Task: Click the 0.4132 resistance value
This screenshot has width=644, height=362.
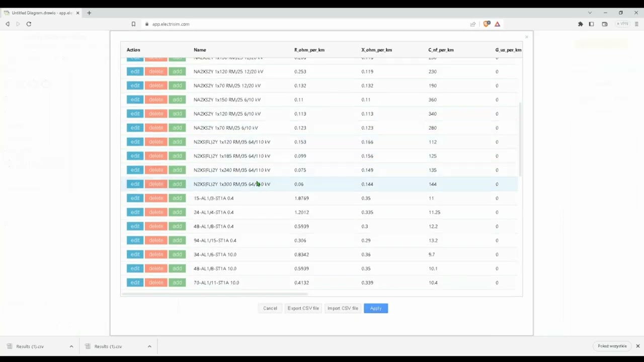Action: [x=301, y=283]
